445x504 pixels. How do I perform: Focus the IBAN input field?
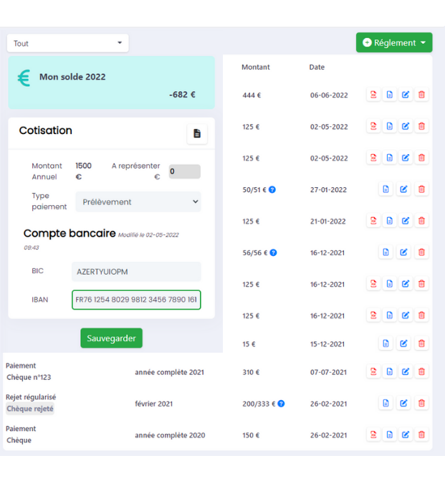[x=136, y=300]
